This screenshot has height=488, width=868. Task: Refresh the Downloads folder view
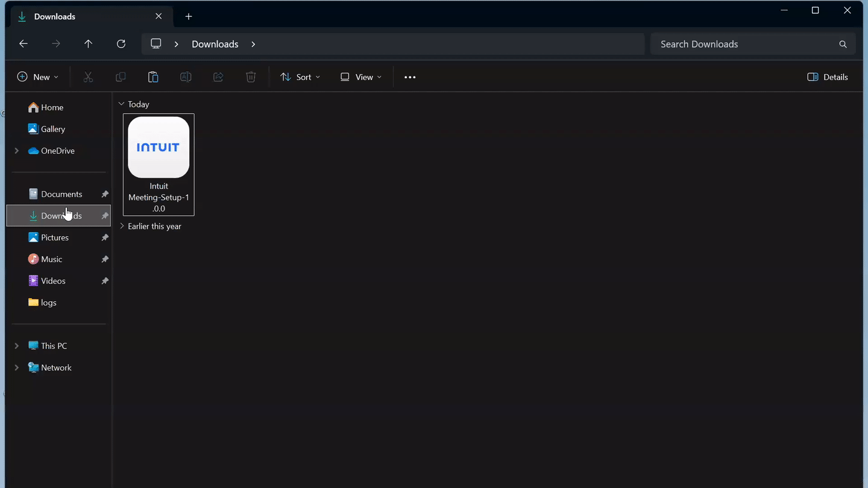coord(121,44)
